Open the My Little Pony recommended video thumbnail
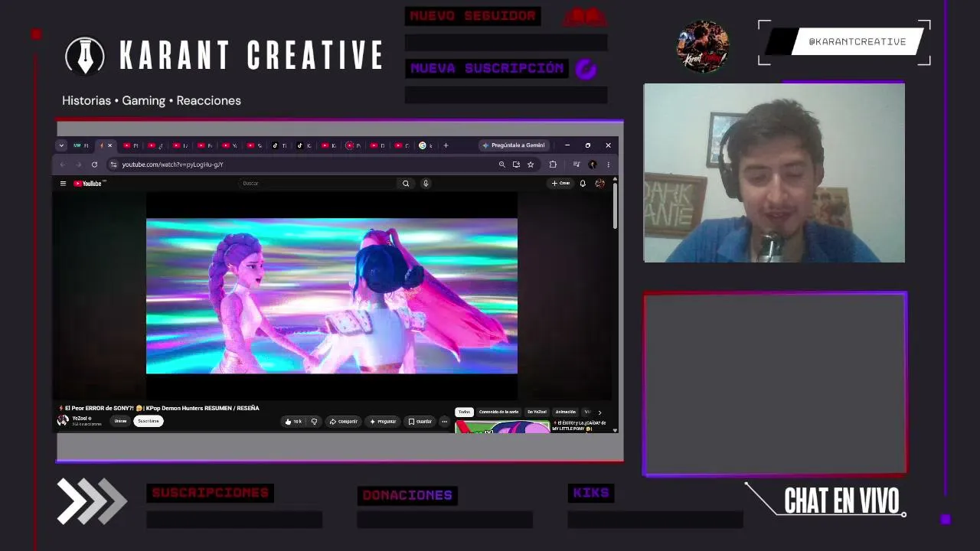Screen dimensions: 980x551 pos(502,427)
